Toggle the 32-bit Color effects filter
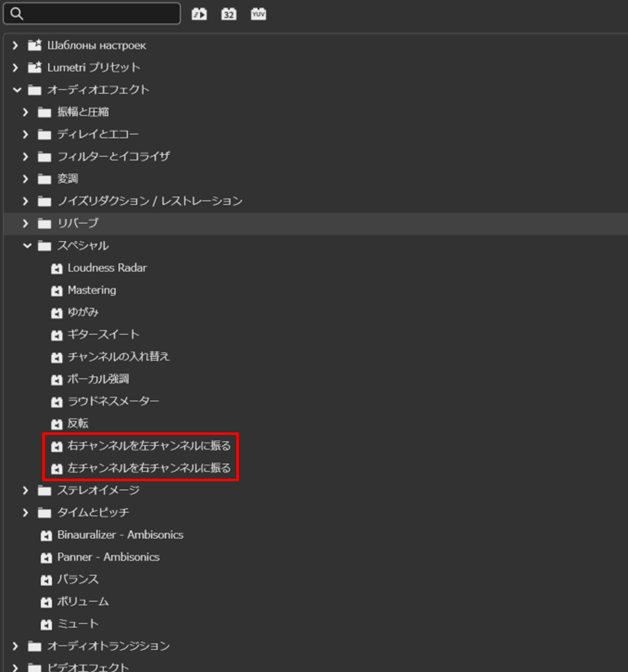Image resolution: width=628 pixels, height=672 pixels. tap(228, 14)
